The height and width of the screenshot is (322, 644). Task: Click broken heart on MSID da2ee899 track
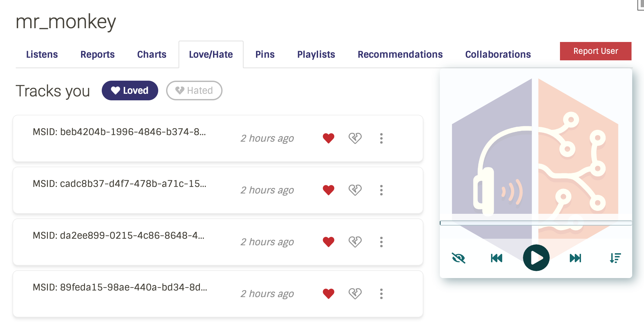[355, 242]
